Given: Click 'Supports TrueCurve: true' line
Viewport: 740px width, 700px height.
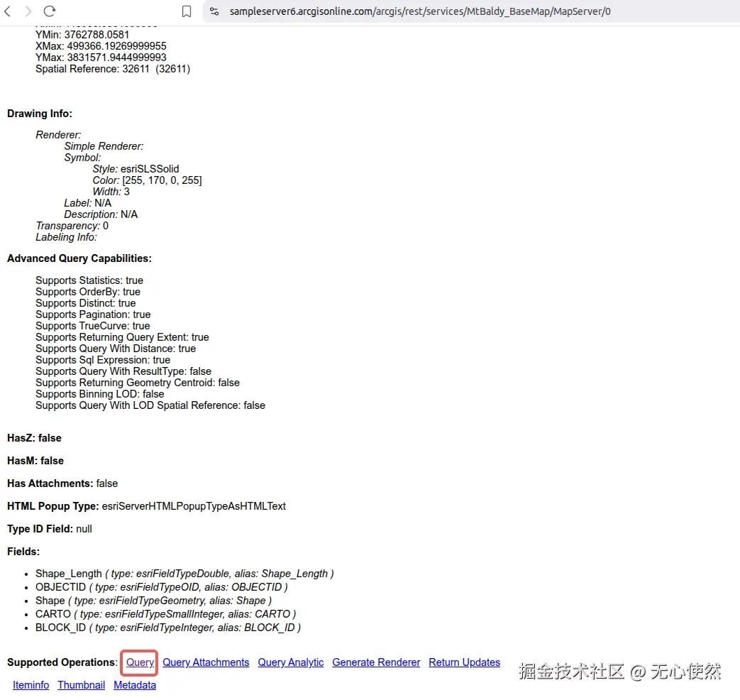Looking at the screenshot, I should [x=92, y=326].
